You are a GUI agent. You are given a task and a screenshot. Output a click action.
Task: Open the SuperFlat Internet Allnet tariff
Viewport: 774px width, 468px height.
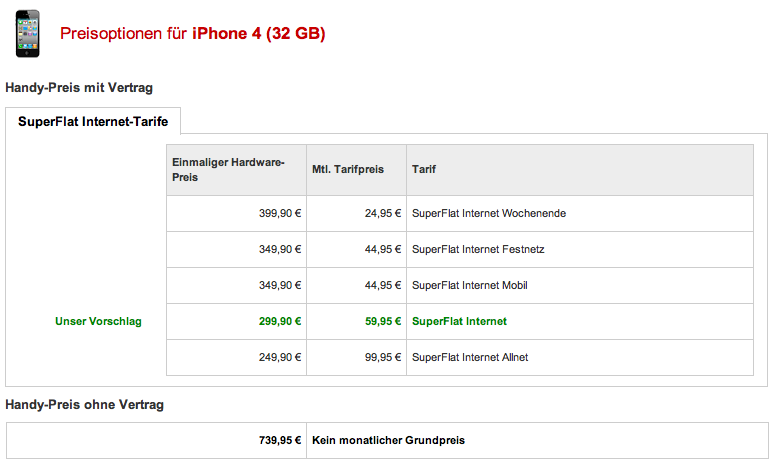point(469,357)
